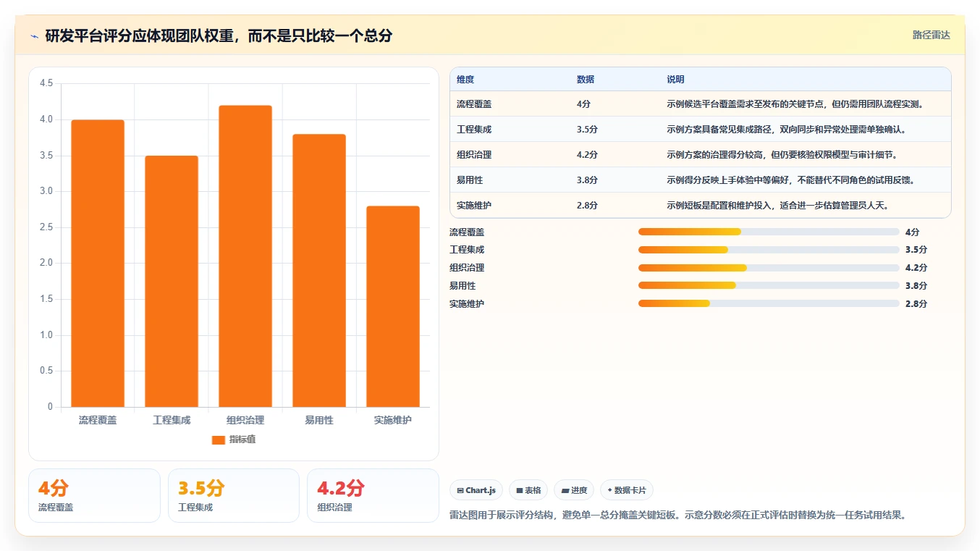
Task: Click the 维度 table column header
Action: (x=465, y=80)
